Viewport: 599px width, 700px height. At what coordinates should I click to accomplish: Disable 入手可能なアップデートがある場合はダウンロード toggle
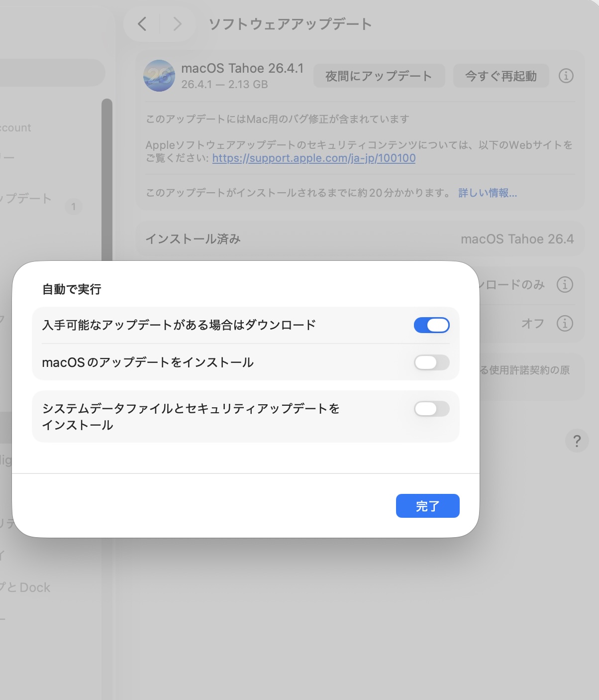(431, 325)
